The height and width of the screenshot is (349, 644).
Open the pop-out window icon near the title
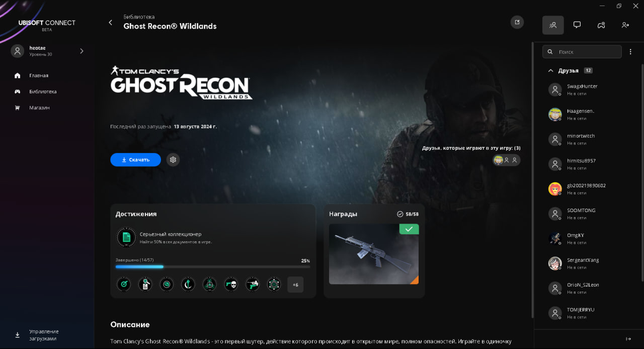point(517,22)
